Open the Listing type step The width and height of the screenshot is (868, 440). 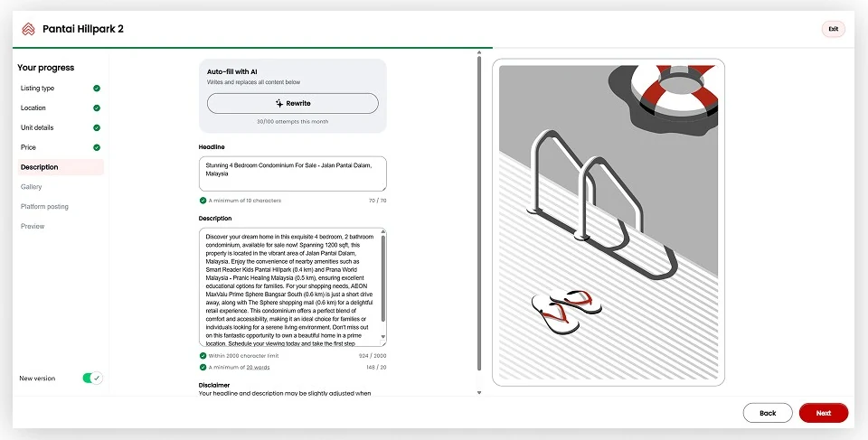tap(61, 88)
